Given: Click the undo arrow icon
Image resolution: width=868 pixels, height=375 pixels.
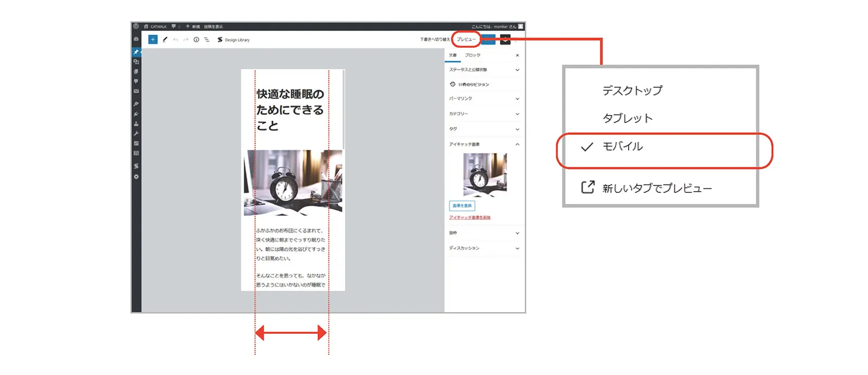Looking at the screenshot, I should [x=175, y=40].
